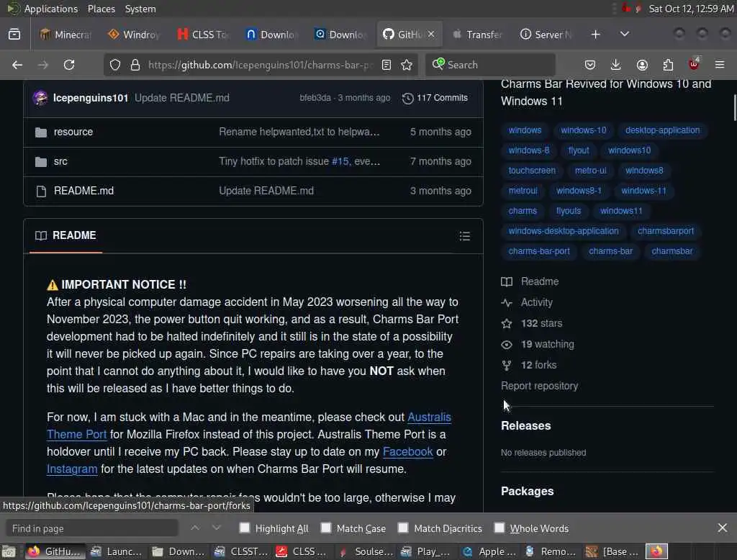Click the Icepenguins101 avatar image
737x560 pixels.
coord(40,98)
